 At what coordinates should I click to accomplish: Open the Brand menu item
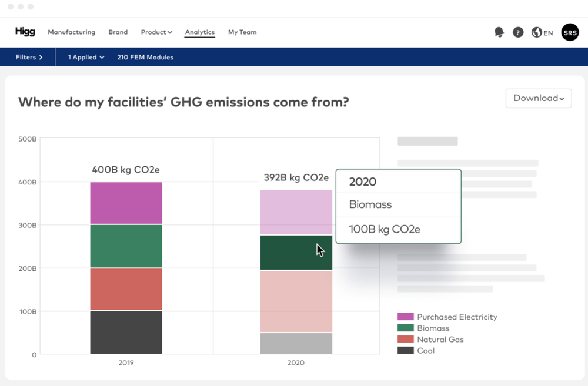pos(118,32)
